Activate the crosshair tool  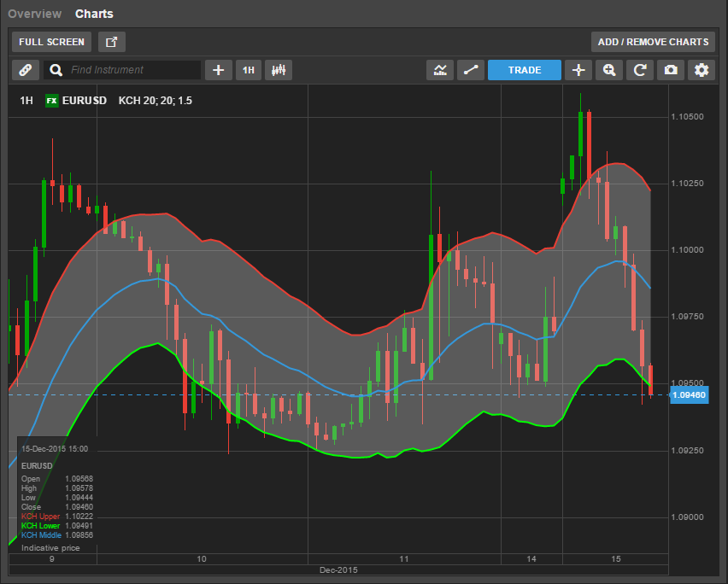pos(578,70)
